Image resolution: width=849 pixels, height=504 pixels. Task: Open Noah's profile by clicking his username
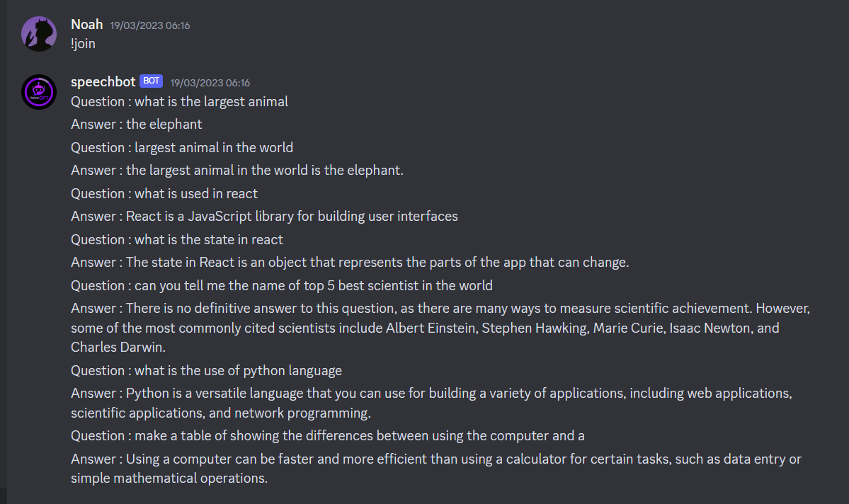pos(86,23)
